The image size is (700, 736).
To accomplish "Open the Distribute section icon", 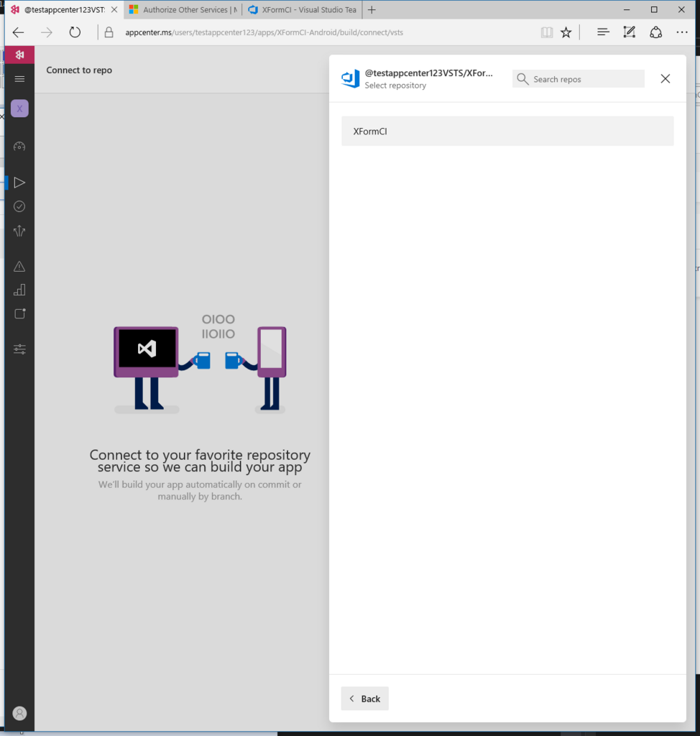I will 19,231.
